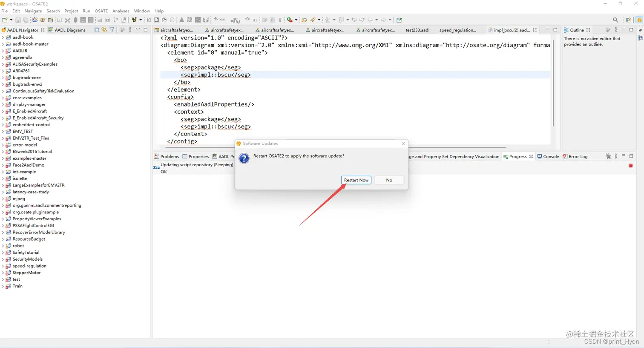Expand the ARP4761 project
644x348 pixels.
(x=3, y=71)
